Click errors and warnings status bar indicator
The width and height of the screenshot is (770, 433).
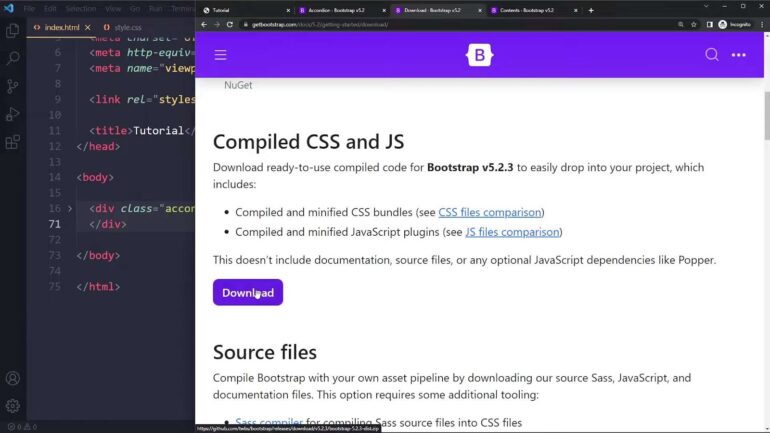[x=22, y=427]
